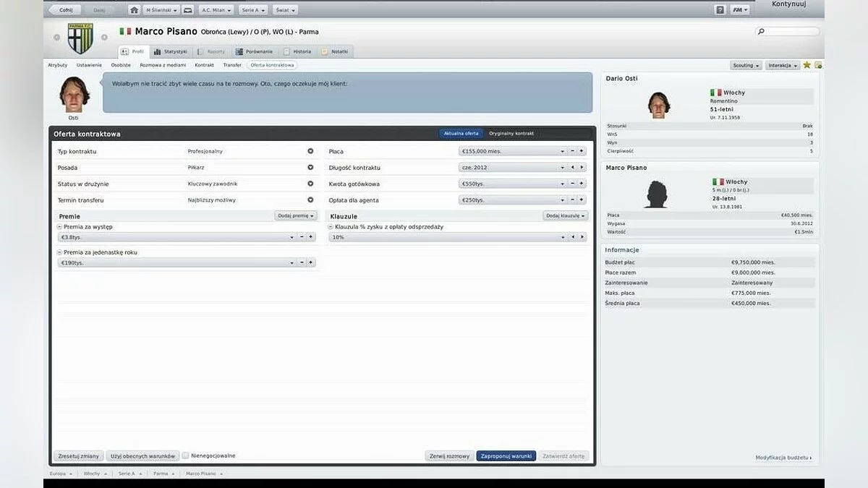
Task: Switch to the Statystyki tab
Action: [171, 52]
